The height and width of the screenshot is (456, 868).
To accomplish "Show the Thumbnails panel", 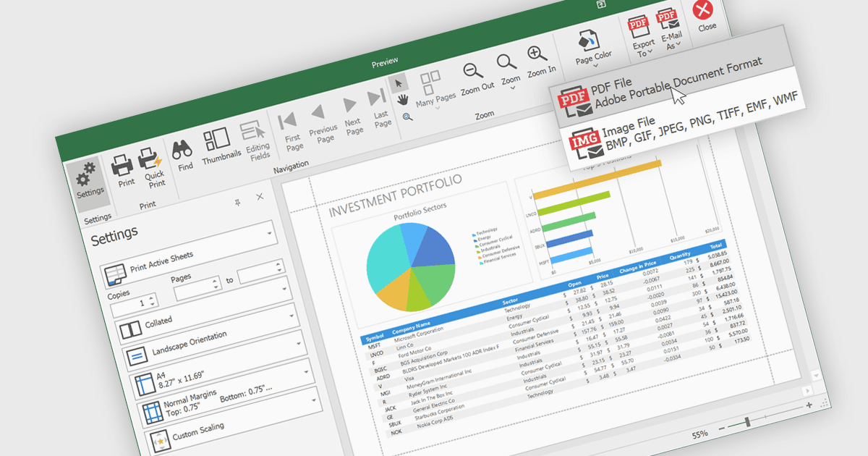I will pos(219,145).
